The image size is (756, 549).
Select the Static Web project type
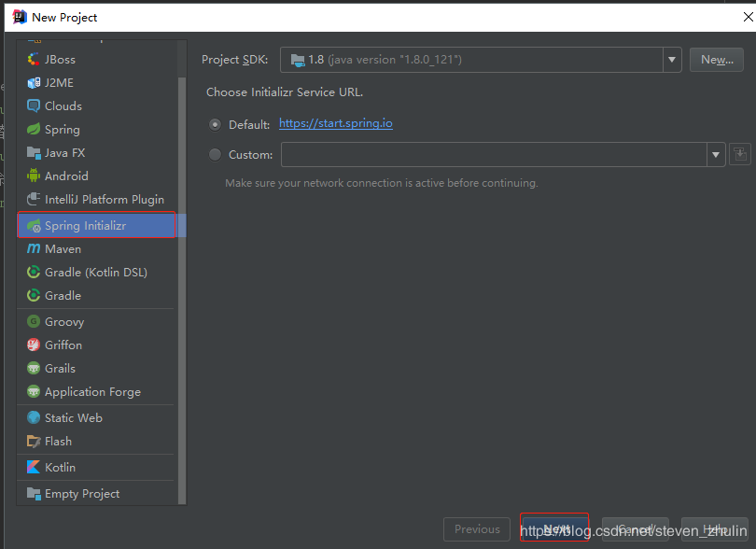(x=69, y=417)
